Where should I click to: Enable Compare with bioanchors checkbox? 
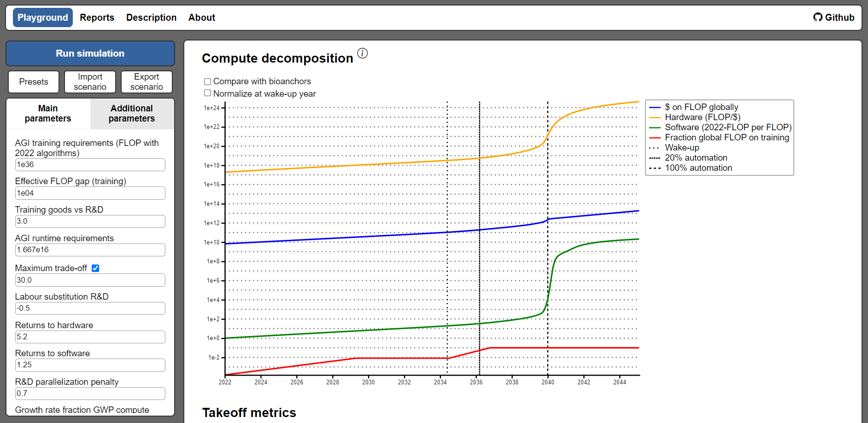coord(208,81)
